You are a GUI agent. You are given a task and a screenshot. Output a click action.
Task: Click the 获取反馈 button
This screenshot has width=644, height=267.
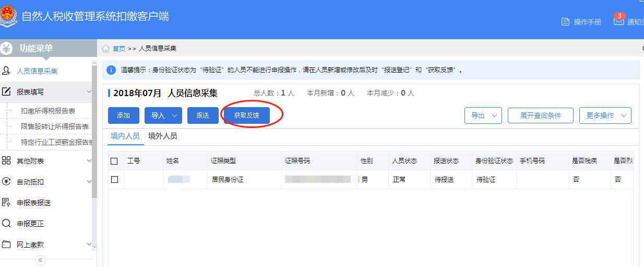247,115
